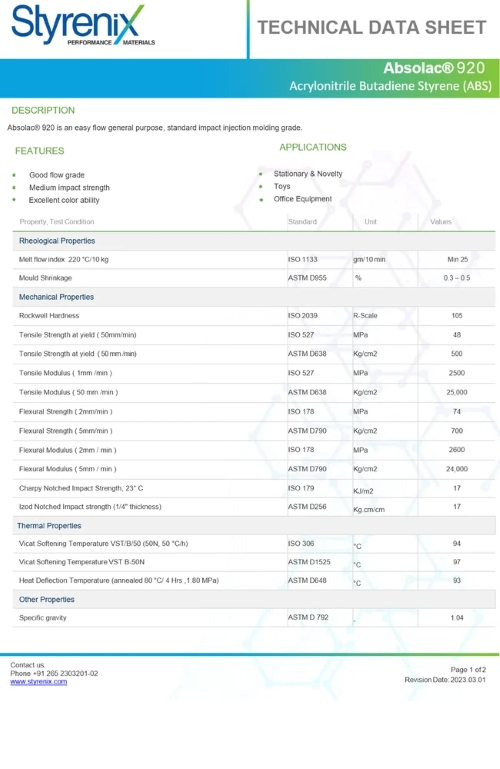Click the APPLICATIONS heading

click(x=313, y=147)
